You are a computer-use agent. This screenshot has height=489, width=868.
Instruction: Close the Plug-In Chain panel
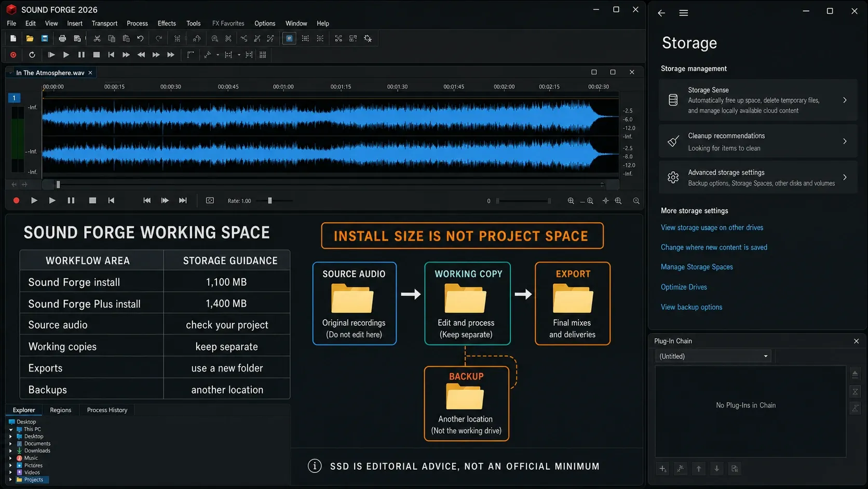[856, 341]
